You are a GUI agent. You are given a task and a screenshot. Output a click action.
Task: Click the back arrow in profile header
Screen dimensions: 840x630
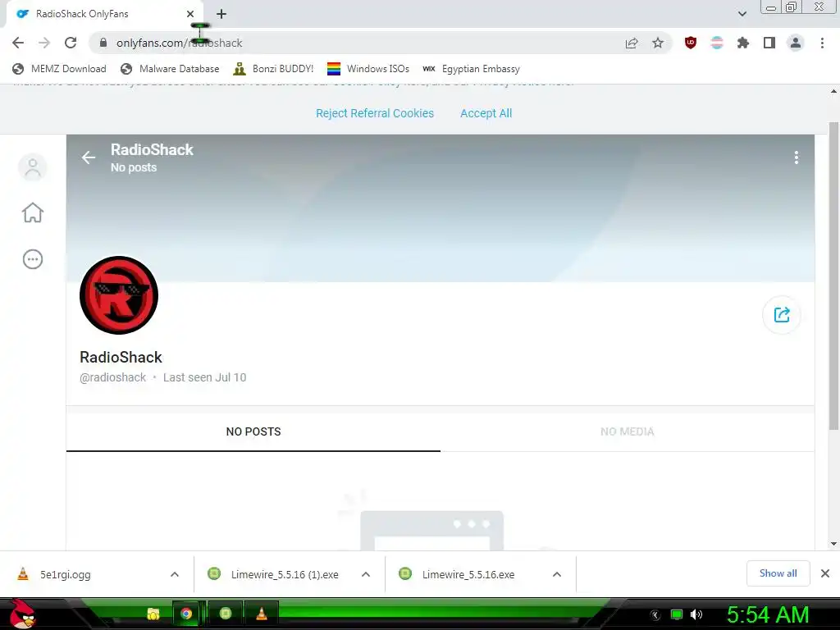click(x=89, y=157)
